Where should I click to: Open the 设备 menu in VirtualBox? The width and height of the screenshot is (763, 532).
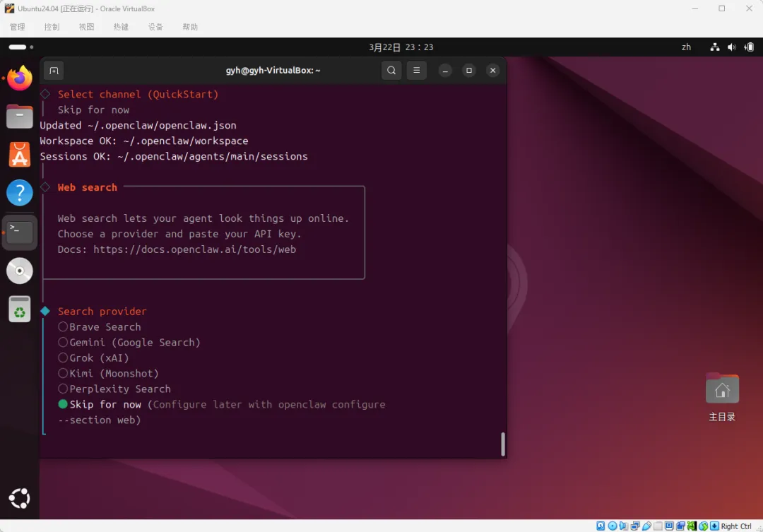pyautogui.click(x=155, y=27)
